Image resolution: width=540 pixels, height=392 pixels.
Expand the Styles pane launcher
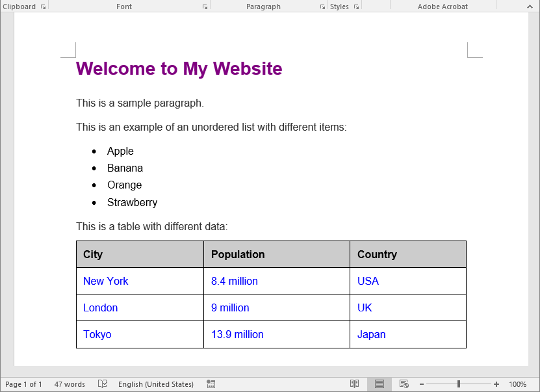tap(355, 6)
